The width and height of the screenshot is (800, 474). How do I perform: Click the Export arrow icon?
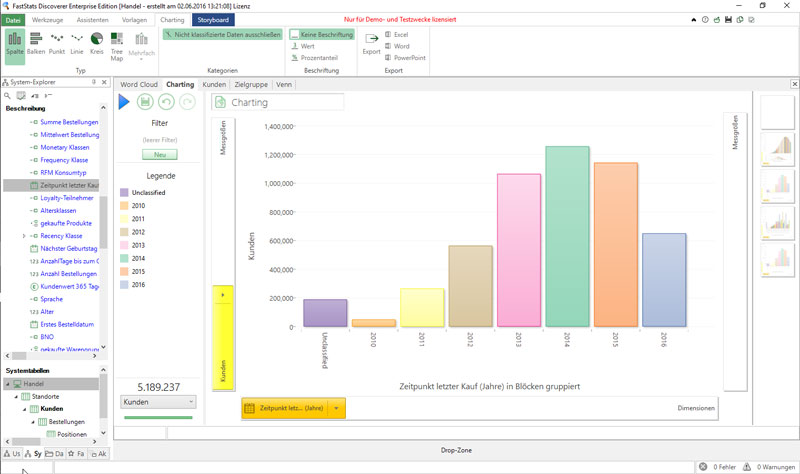pos(371,39)
